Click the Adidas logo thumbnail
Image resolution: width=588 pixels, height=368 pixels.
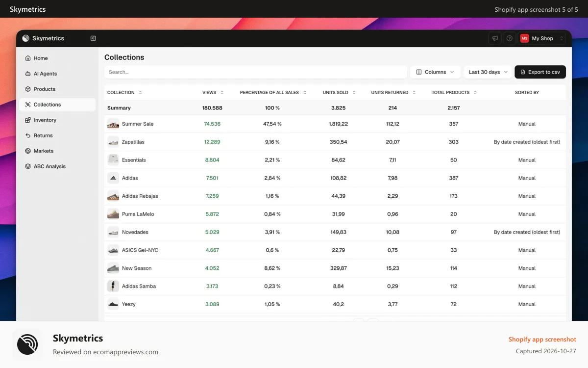click(113, 178)
